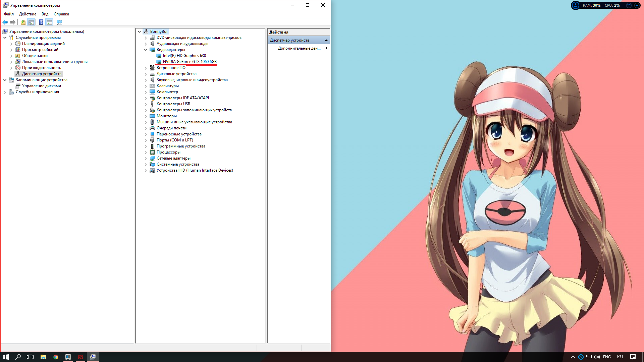The height and width of the screenshot is (362, 644).
Task: Open the Файл menu
Action: pos(9,14)
